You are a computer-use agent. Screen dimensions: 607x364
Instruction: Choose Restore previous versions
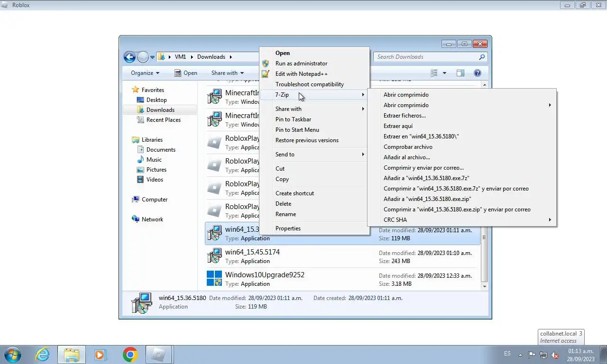pos(314,140)
